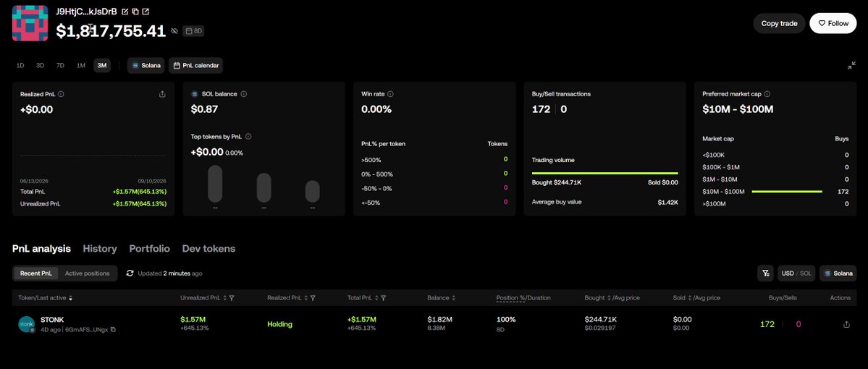Copy the 6GmAFS...UNgx token address

[x=113, y=329]
